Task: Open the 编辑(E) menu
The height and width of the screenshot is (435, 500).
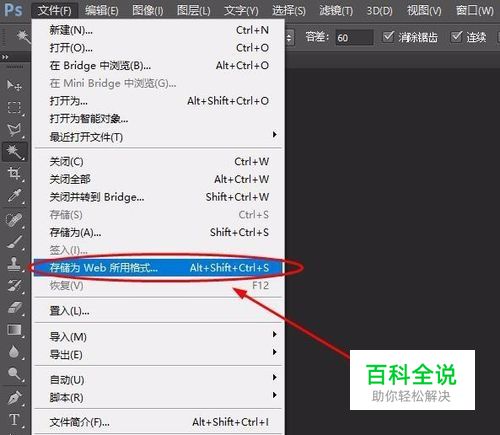Action: click(x=102, y=11)
